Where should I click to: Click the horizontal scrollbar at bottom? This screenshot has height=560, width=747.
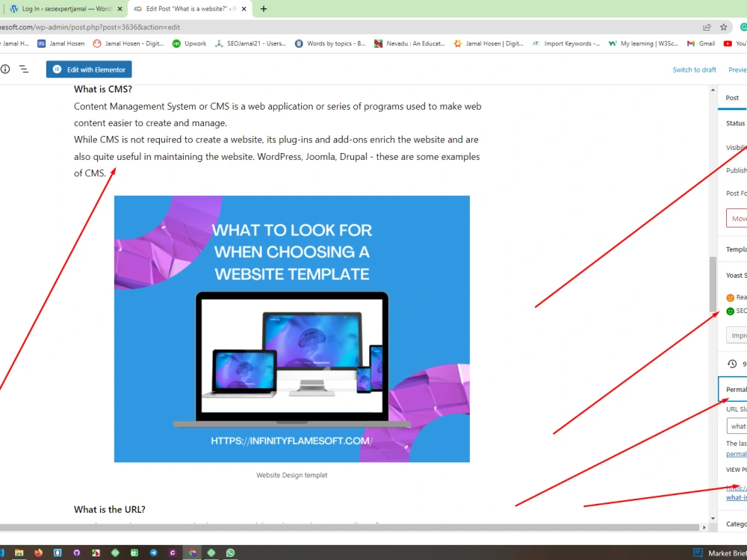pyautogui.click(x=349, y=527)
